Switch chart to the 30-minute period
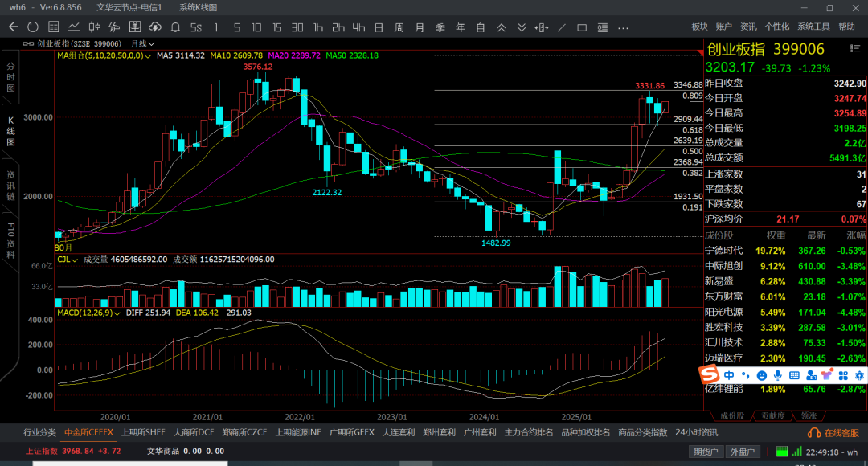Viewport: 868px width, 466px height. [x=297, y=27]
